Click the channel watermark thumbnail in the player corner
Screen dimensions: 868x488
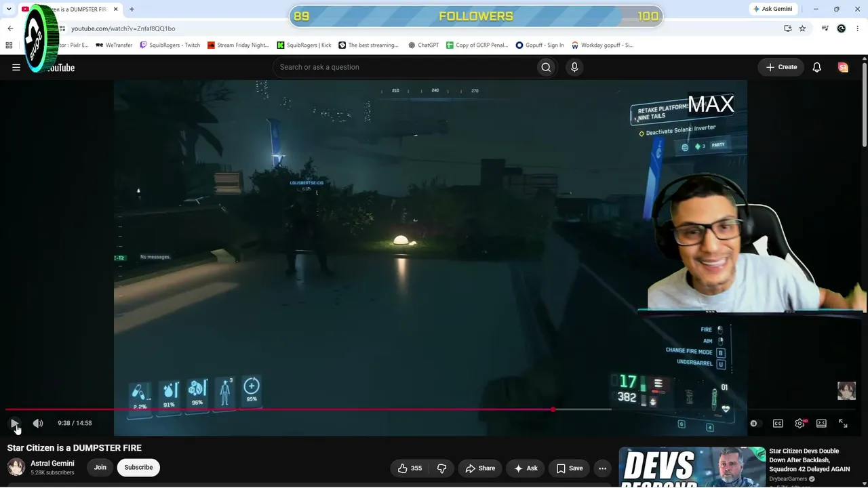pyautogui.click(x=846, y=391)
